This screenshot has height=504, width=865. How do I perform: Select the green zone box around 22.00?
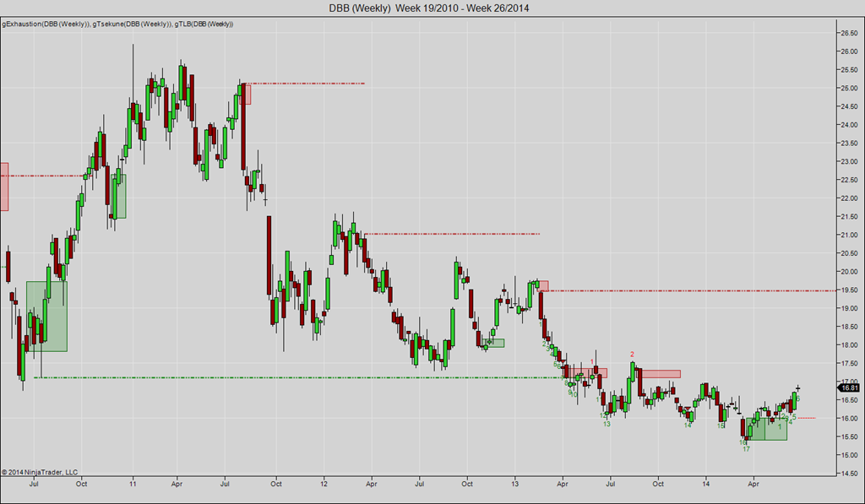(x=118, y=197)
